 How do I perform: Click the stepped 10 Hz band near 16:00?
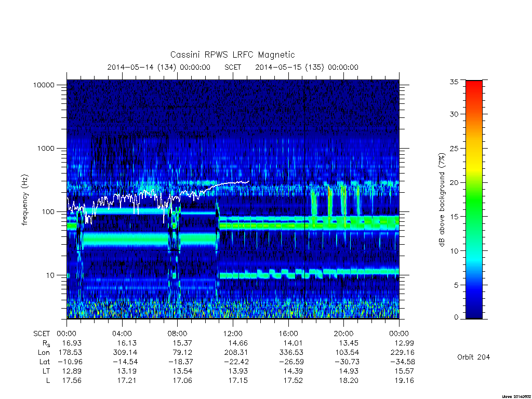[288, 273]
